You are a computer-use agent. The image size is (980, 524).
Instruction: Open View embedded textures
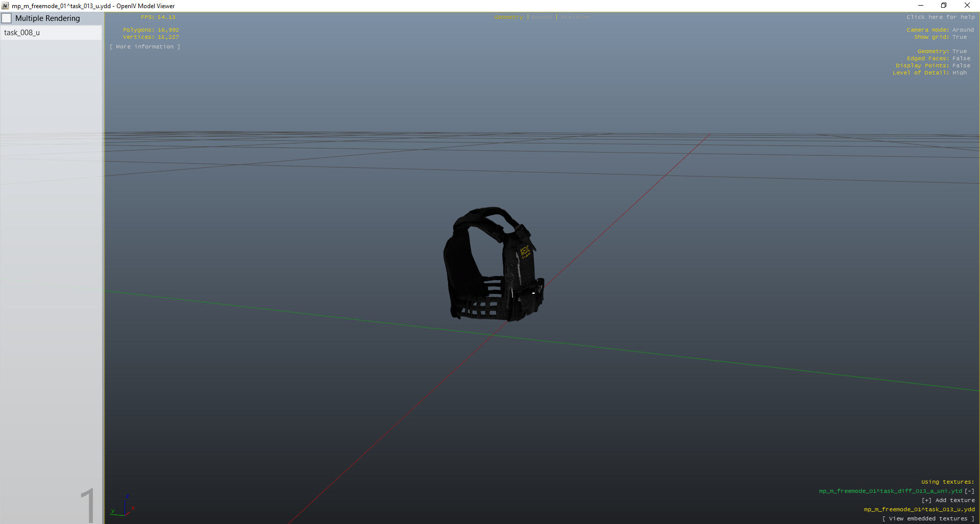[x=928, y=519]
